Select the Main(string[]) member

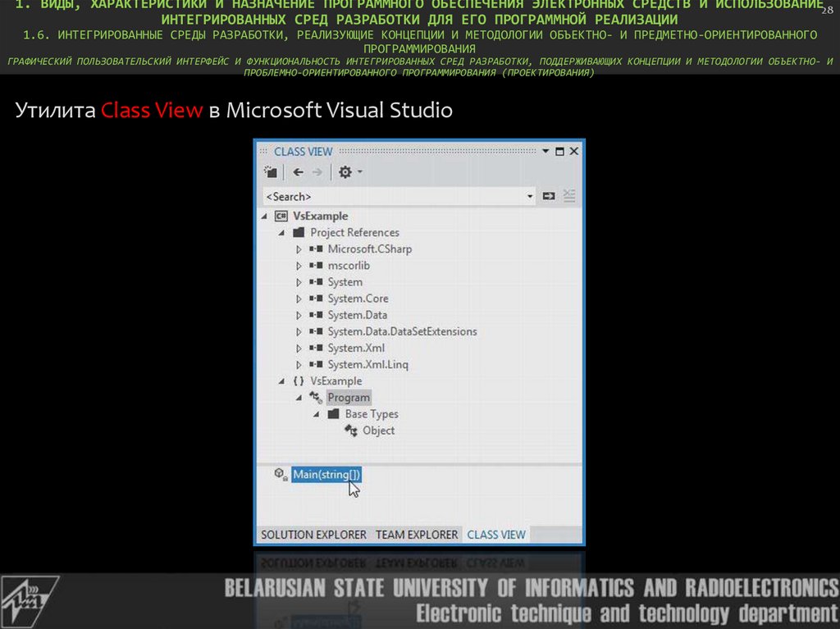click(326, 475)
